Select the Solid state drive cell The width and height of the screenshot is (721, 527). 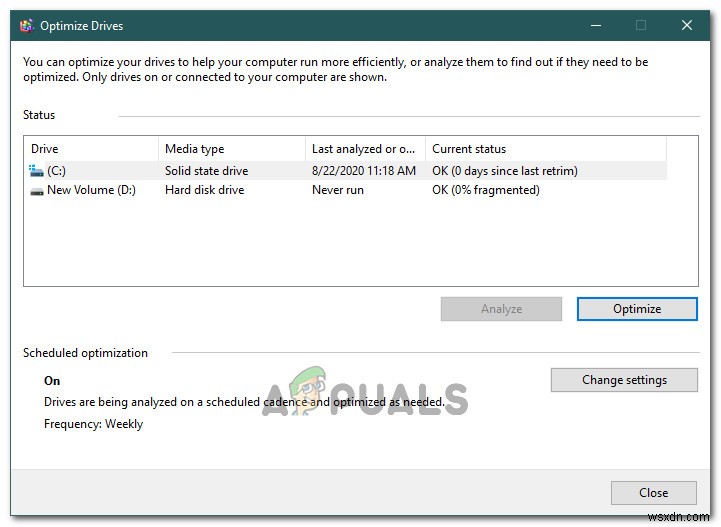206,171
